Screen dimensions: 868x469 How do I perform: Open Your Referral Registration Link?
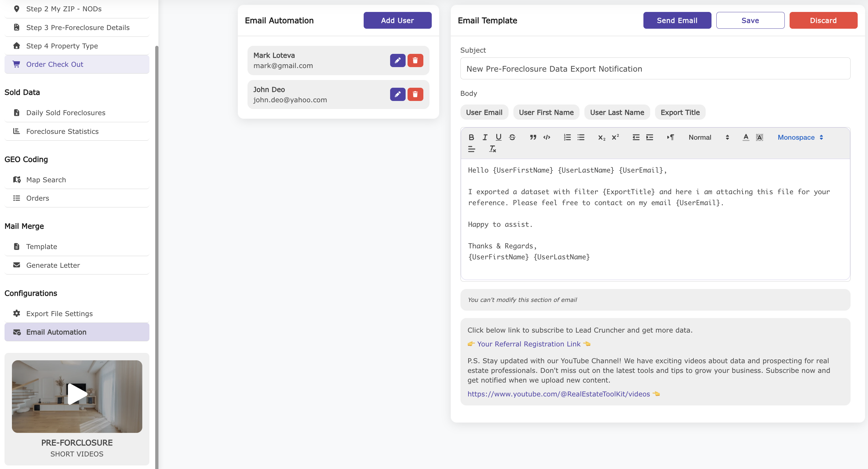pyautogui.click(x=529, y=344)
